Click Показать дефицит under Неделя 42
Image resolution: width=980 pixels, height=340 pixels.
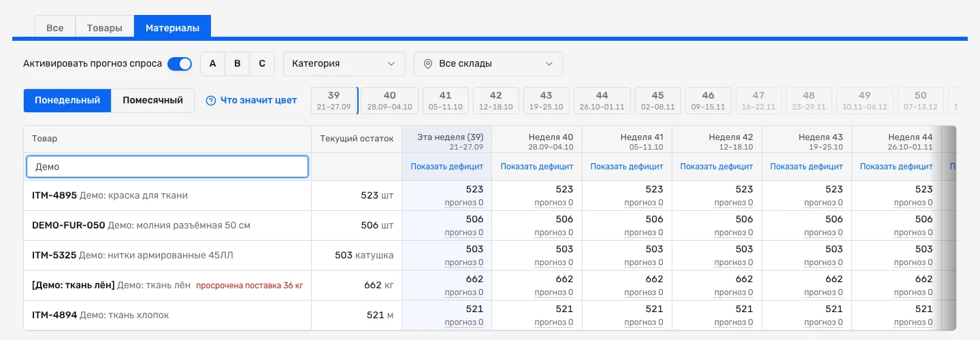click(x=717, y=167)
